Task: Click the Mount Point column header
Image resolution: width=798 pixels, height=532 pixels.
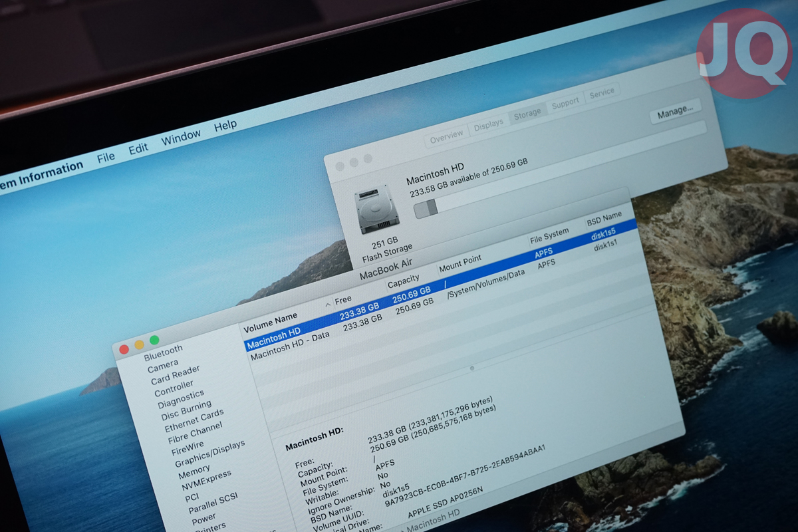Action: pyautogui.click(x=460, y=263)
